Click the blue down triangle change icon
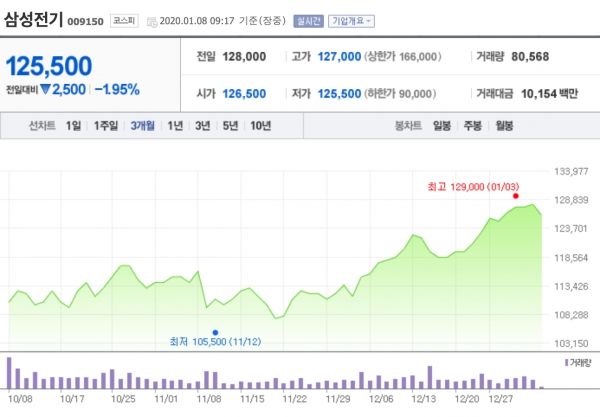This screenshot has height=417, width=600. [x=45, y=90]
